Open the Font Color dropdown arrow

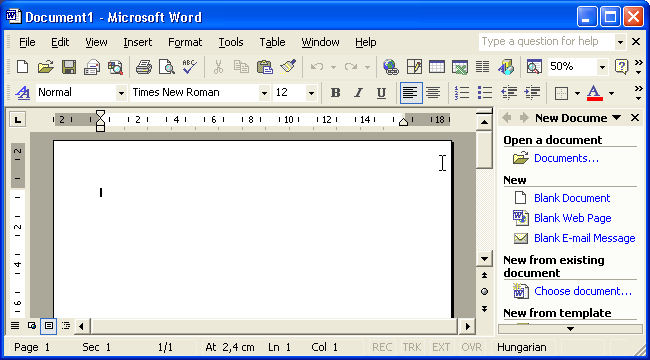coord(611,93)
